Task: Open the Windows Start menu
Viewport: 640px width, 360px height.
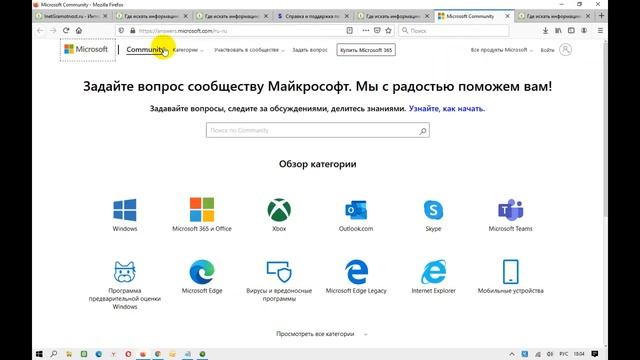Action: (x=39, y=354)
